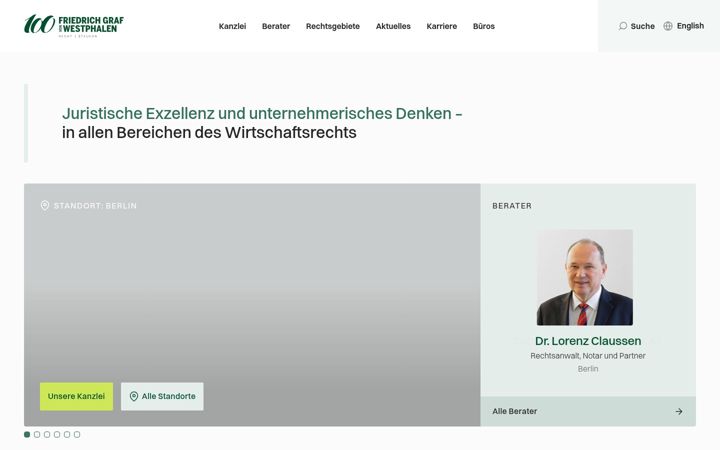Image resolution: width=720 pixels, height=450 pixels.
Task: Open the Karriere menu item
Action: (x=442, y=26)
